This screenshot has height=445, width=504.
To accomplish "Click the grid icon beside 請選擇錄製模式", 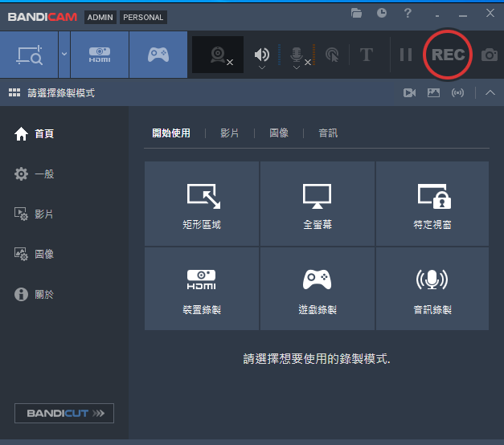I will 14,92.
